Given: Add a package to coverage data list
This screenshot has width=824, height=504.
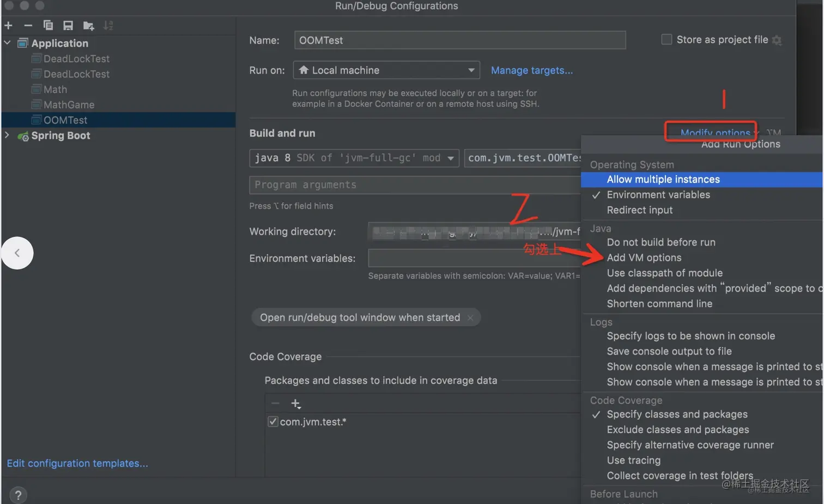Looking at the screenshot, I should click(295, 404).
